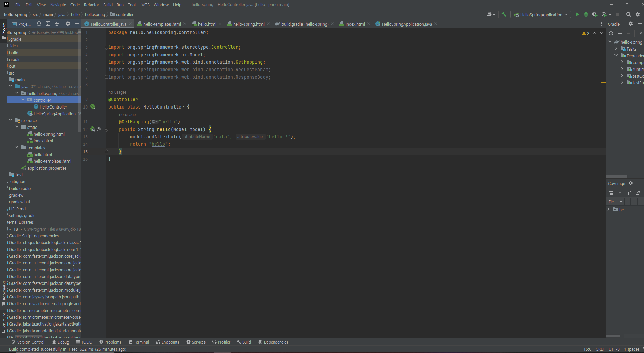Select build.gradle in project tree
644x353 pixels.
point(20,188)
